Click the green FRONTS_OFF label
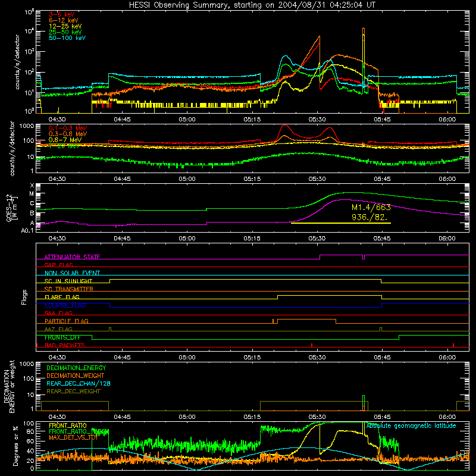Image resolution: width=476 pixels, height=476 pixels. click(x=62, y=337)
